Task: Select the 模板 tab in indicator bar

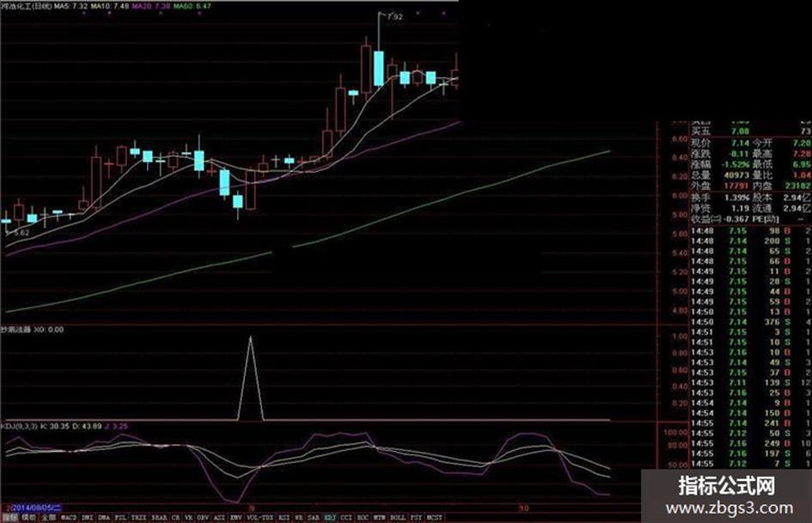Action: coord(29,517)
